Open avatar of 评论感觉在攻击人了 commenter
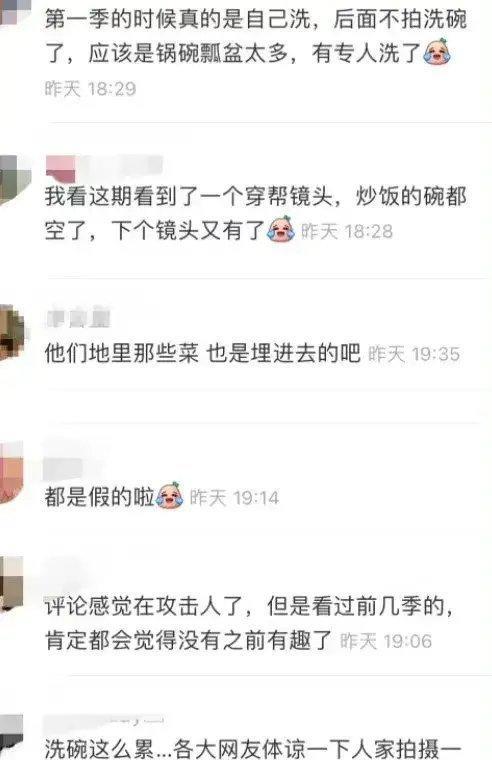 coord(12,583)
